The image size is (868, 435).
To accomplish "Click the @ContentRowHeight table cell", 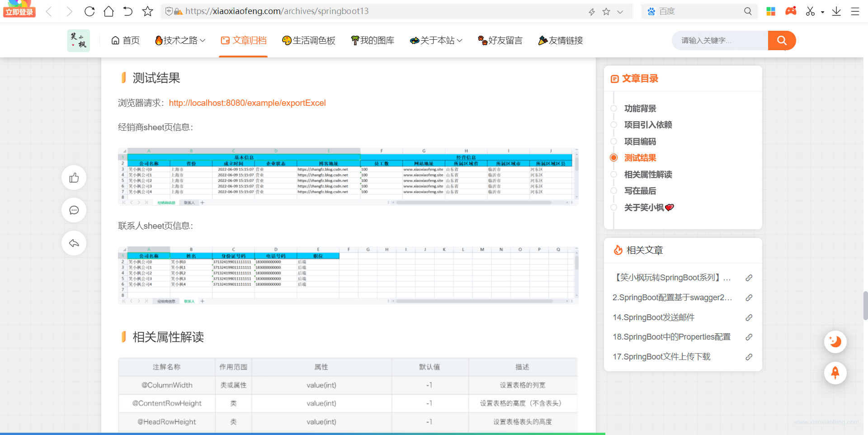I will click(167, 403).
